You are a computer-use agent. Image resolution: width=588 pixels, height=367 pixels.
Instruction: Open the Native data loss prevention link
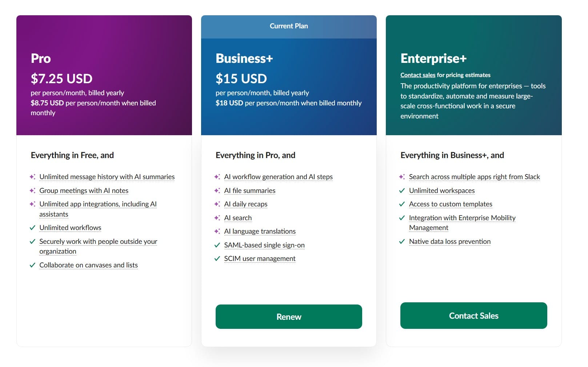(x=449, y=241)
